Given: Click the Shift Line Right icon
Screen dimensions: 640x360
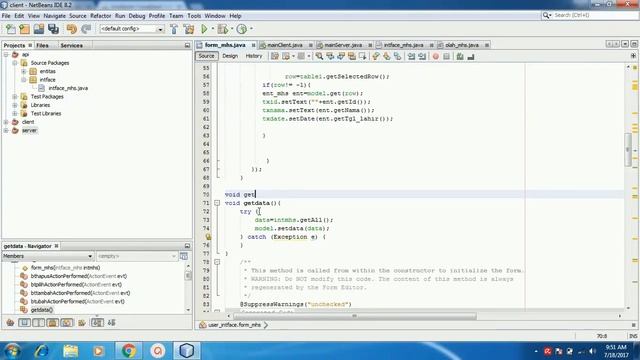Looking at the screenshot, I should (422, 56).
